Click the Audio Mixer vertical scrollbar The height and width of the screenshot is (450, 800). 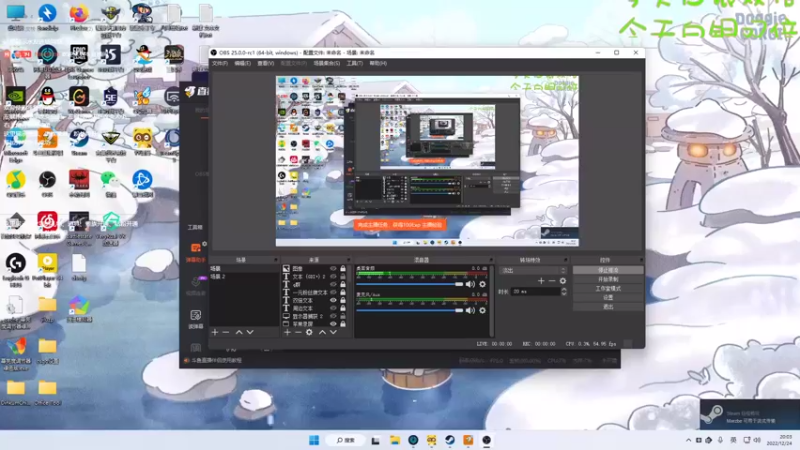[492, 301]
